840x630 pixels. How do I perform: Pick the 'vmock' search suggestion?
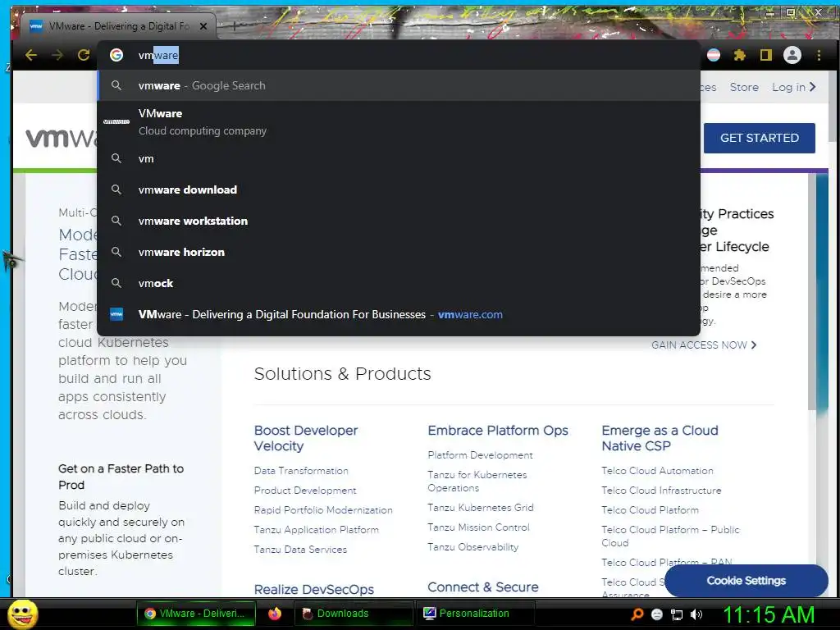click(x=399, y=283)
